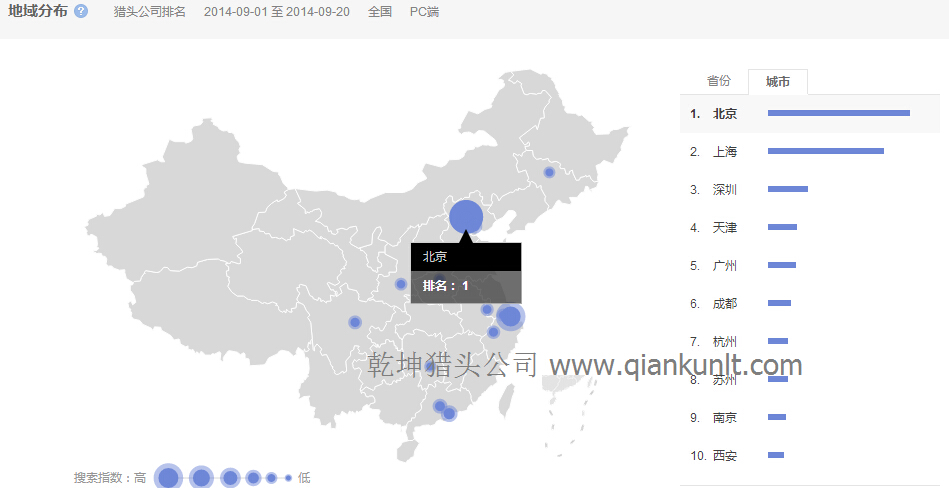Screen dimensions: 949x488
Task: Click the 广州 ranking bar
Action: tap(782, 265)
